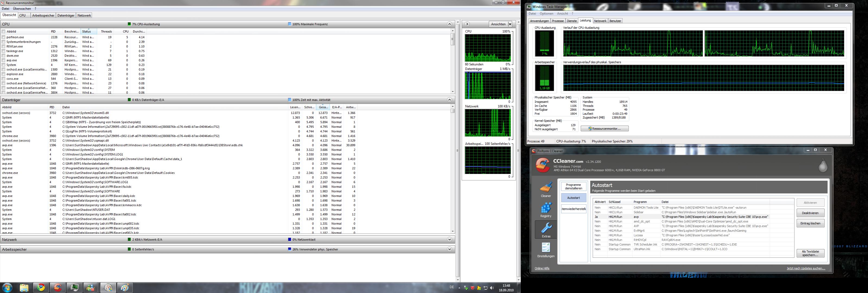Expand the Netzwerk section
The height and width of the screenshot is (293, 868).
449,240
